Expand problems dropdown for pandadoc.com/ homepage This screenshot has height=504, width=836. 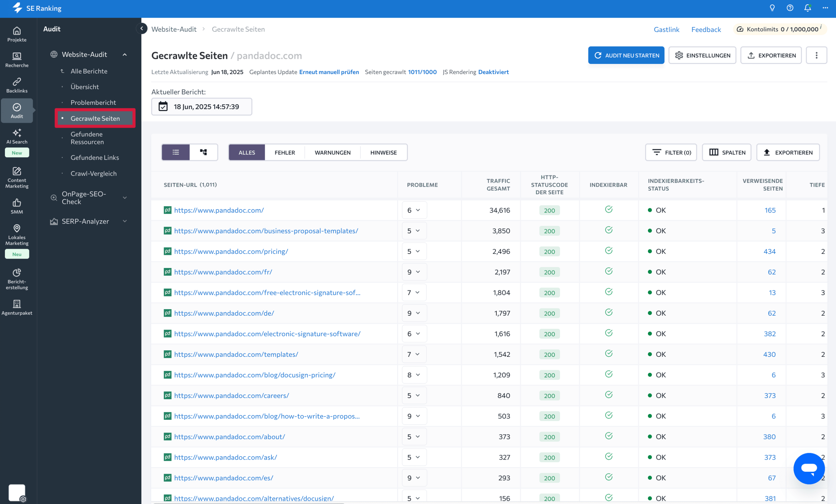414,210
